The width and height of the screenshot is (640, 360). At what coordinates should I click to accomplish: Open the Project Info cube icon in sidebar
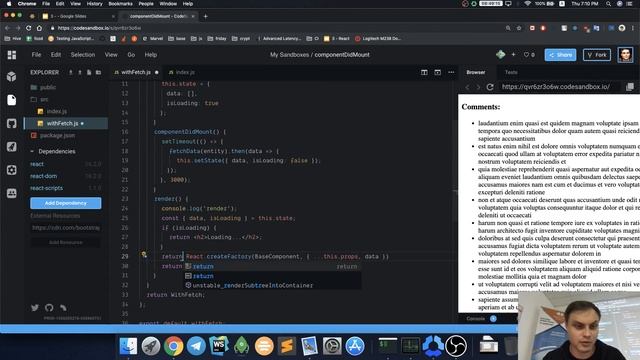tap(11, 76)
